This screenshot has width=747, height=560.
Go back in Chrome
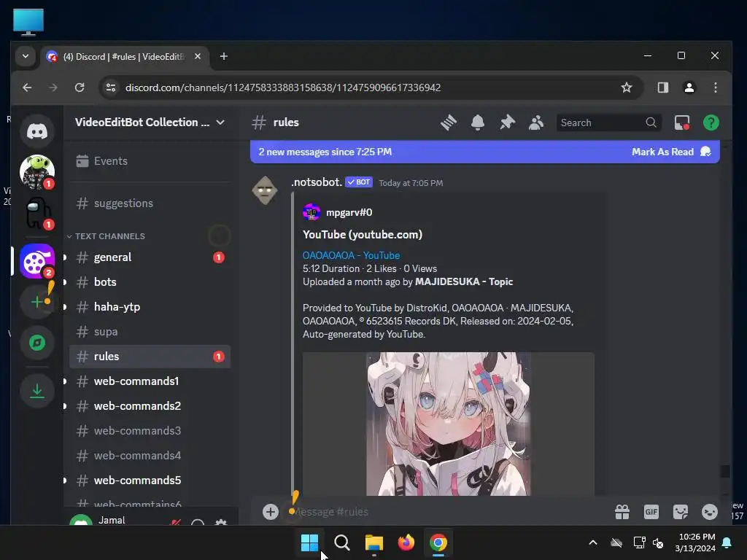point(27,87)
